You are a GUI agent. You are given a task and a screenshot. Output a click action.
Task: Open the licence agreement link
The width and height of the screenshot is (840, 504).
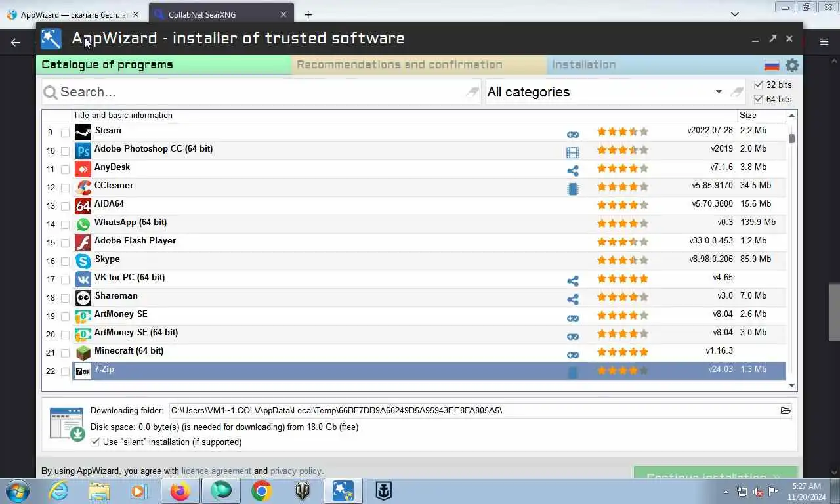pyautogui.click(x=216, y=471)
